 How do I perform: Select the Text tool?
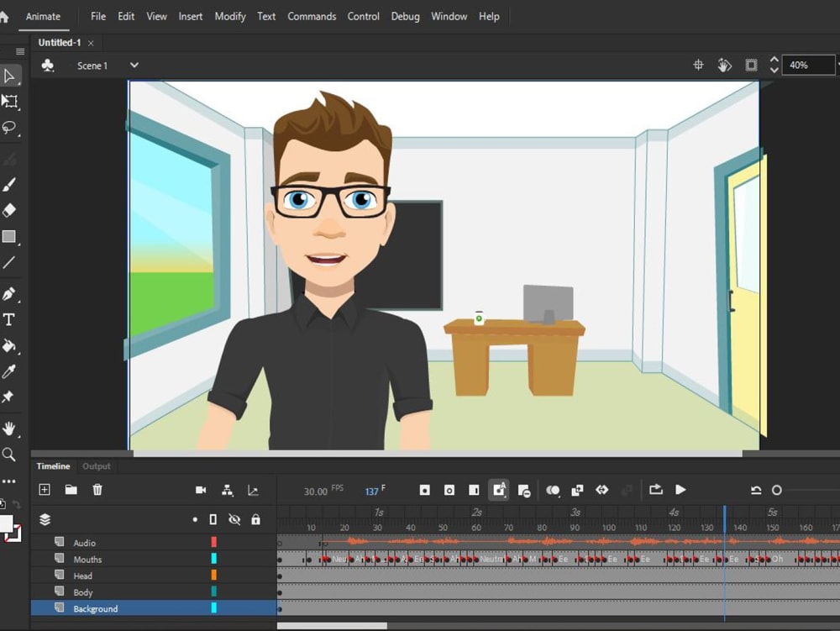pos(9,320)
